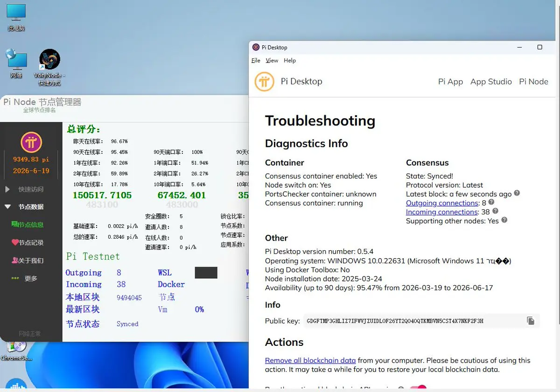This screenshot has height=392, width=560.
Task: Select 更多 in Pi Node manager sidebar
Action: point(31,278)
